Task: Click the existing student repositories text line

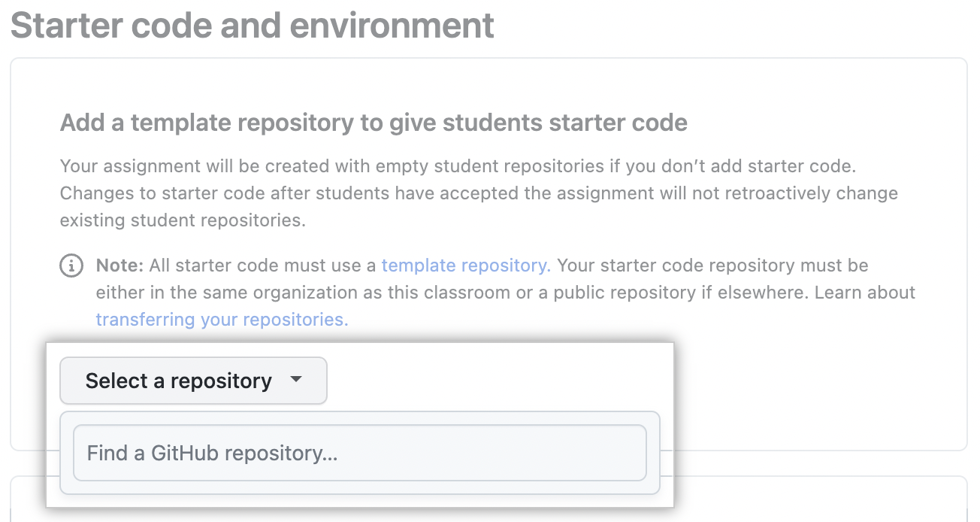Action: (x=183, y=220)
